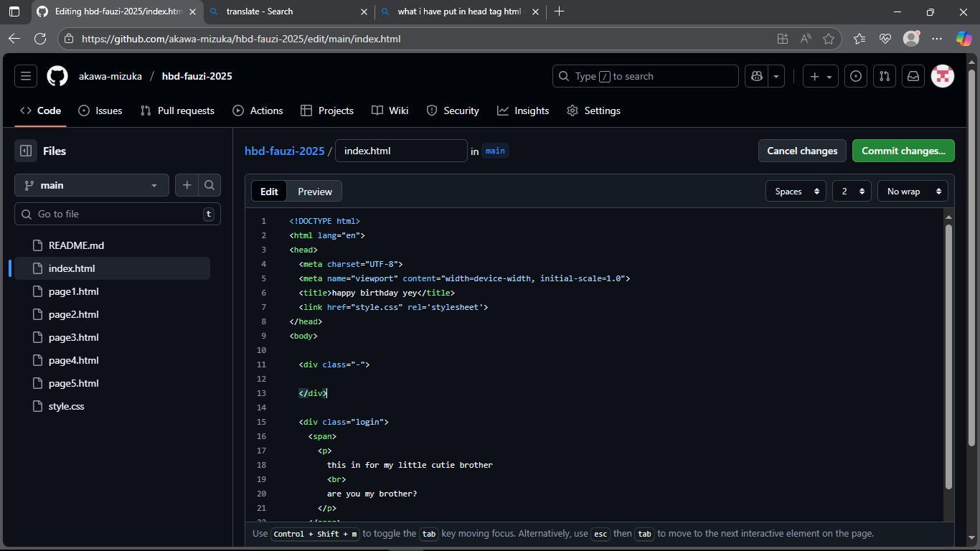
Task: Open the hamburger navigation menu
Action: pyautogui.click(x=26, y=76)
